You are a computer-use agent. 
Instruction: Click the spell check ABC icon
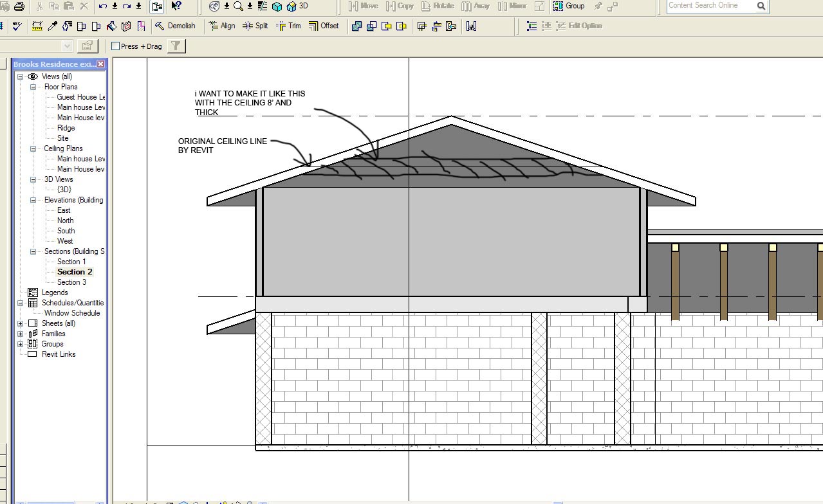[x=17, y=26]
